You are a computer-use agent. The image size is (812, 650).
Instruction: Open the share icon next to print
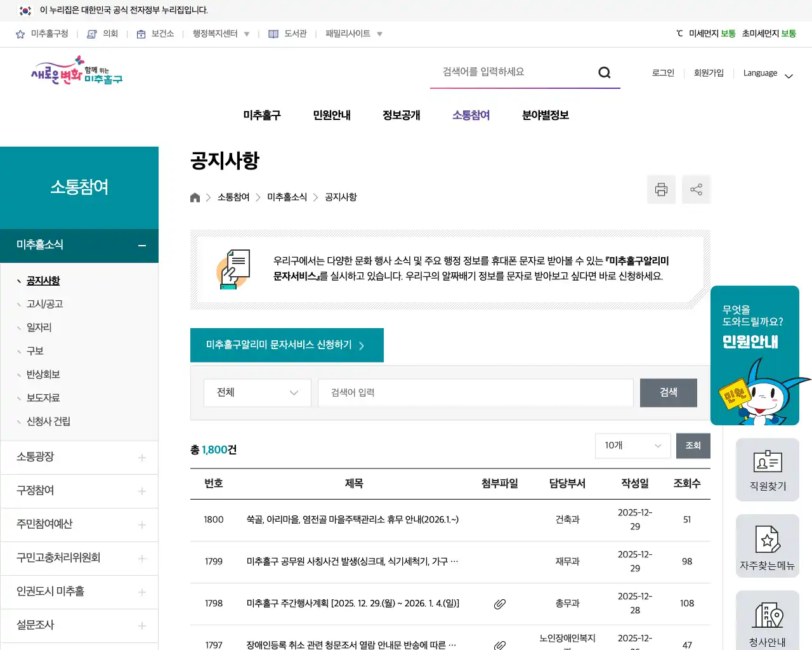(696, 189)
